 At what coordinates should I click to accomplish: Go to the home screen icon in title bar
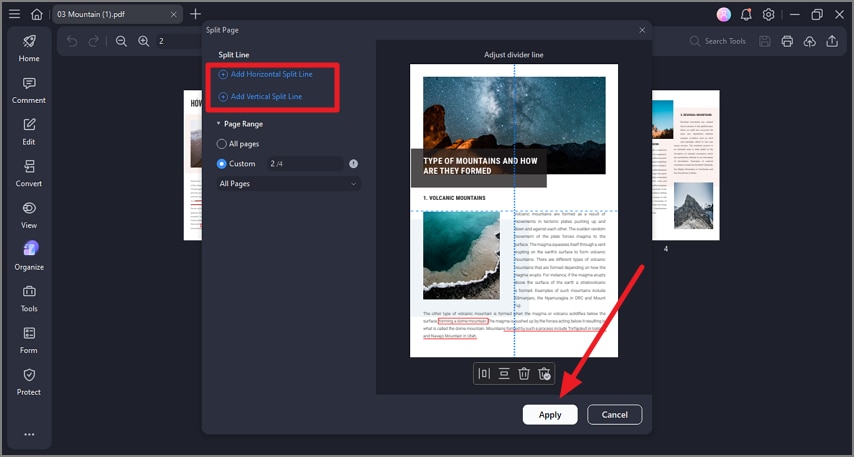[36, 14]
